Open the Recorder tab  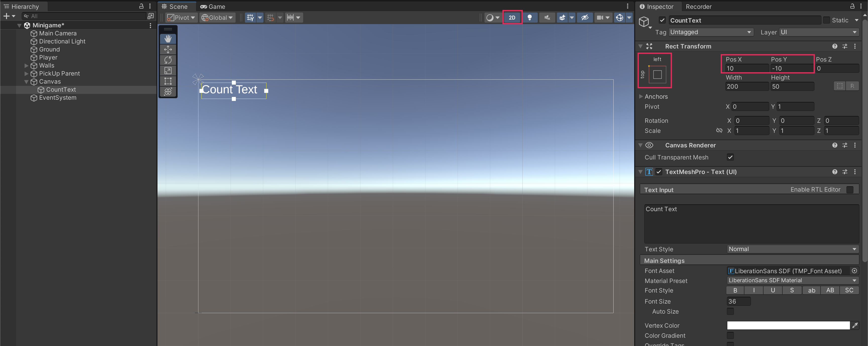click(698, 6)
